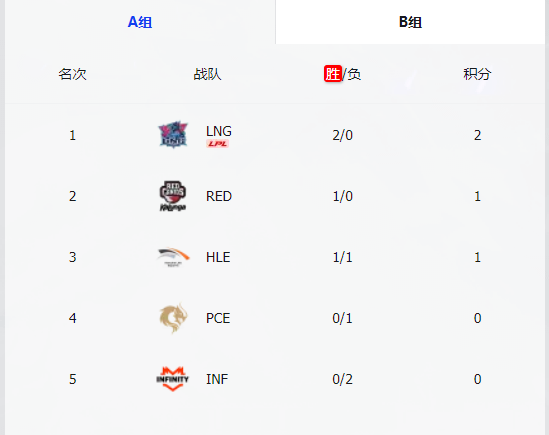The width and height of the screenshot is (549, 435).
Task: Switch to the B组 tab
Action: click(410, 22)
